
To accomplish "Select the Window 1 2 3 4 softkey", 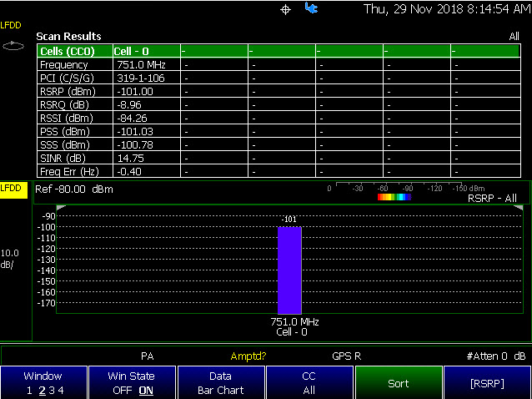I will [43, 382].
